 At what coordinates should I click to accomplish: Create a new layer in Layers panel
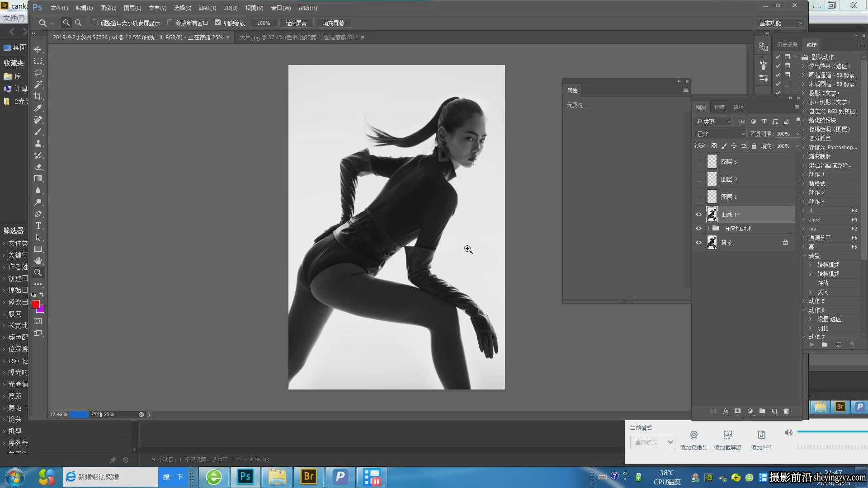774,411
